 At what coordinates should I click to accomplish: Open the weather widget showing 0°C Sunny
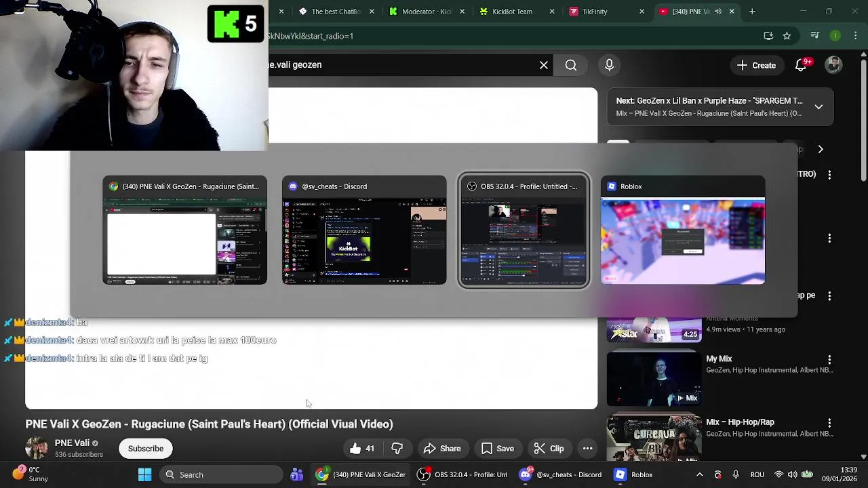coord(30,474)
